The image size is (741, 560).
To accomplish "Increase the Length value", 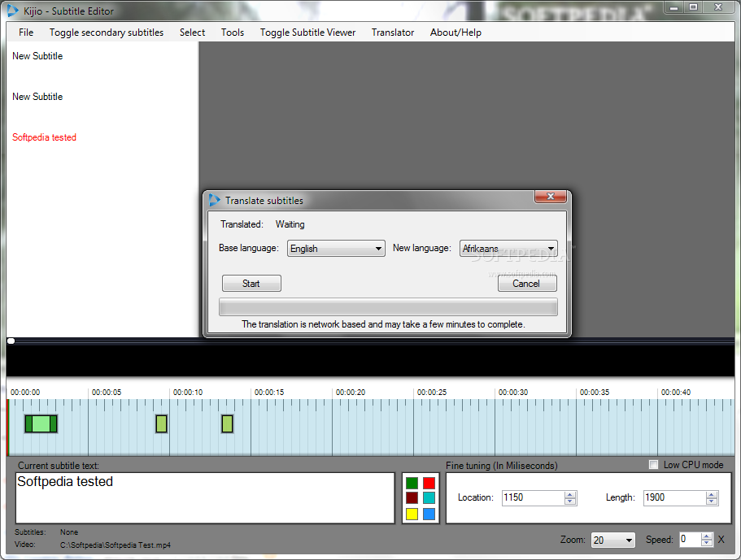I will pos(712,494).
